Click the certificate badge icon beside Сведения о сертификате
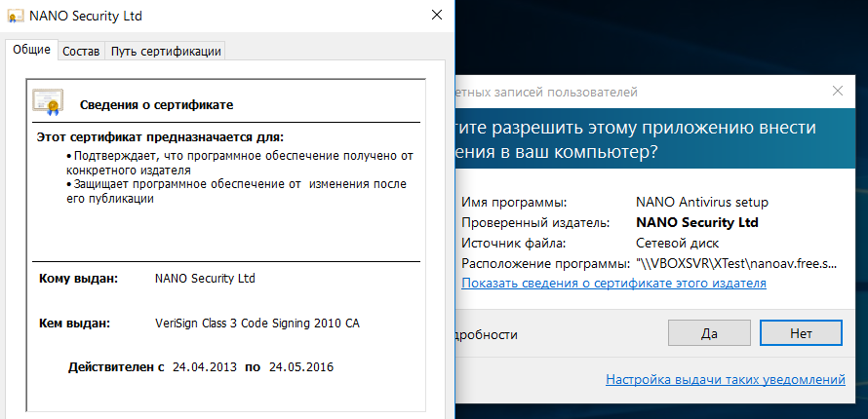This screenshot has height=419, width=868. point(48,101)
